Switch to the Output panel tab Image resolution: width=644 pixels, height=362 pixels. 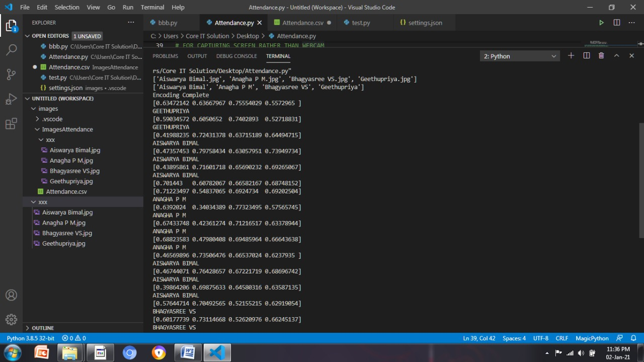tap(197, 56)
